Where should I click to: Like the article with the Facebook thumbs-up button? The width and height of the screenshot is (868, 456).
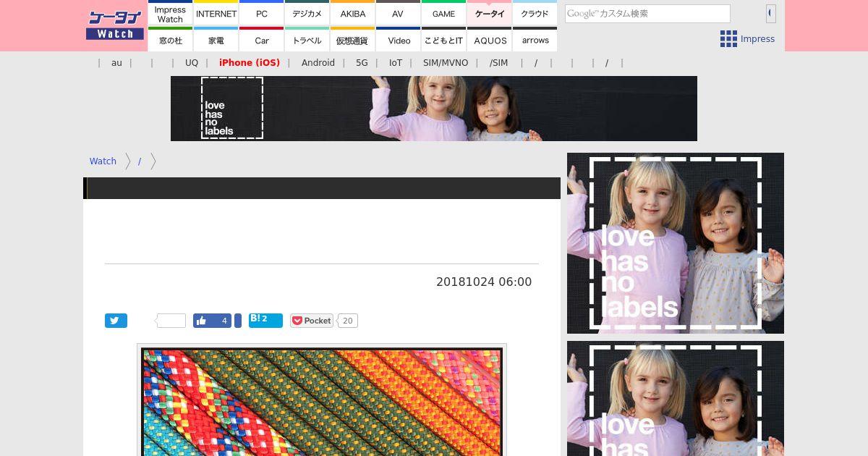pos(212,321)
